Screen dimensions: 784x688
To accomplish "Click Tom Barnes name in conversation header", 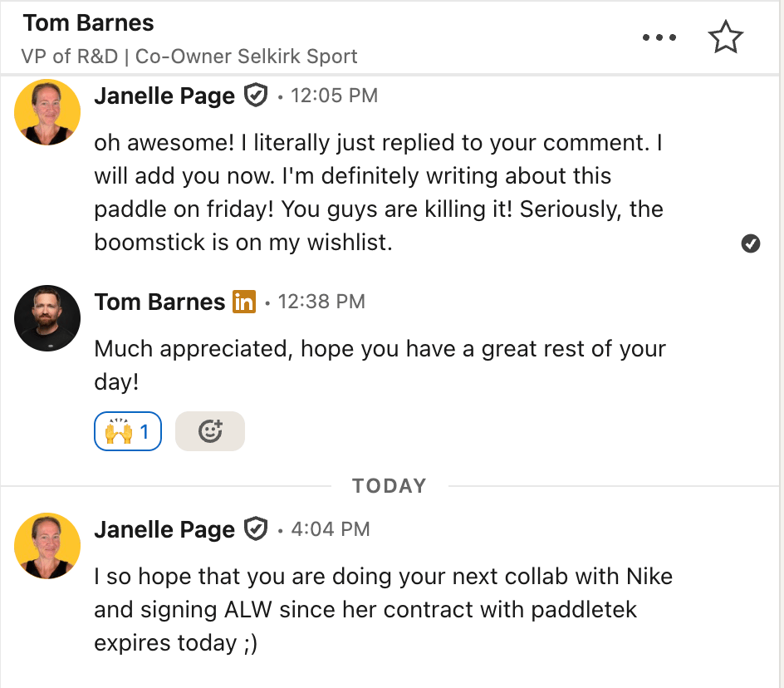I will point(89,23).
